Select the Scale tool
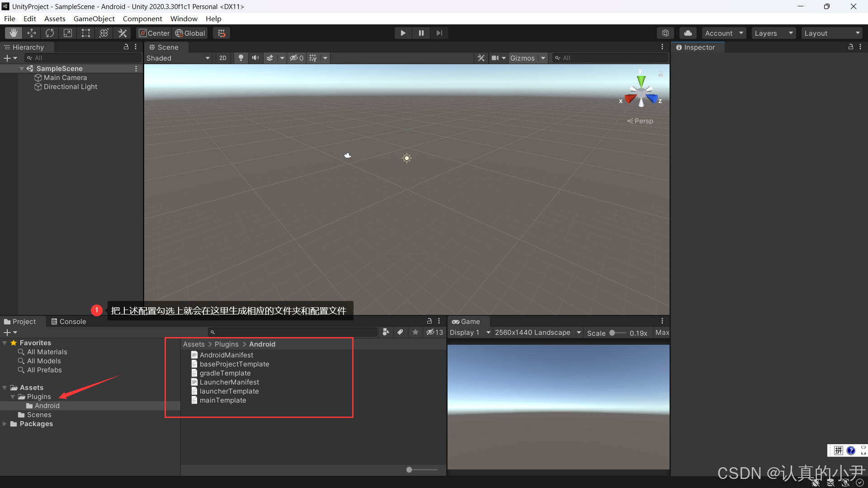 pyautogui.click(x=68, y=33)
